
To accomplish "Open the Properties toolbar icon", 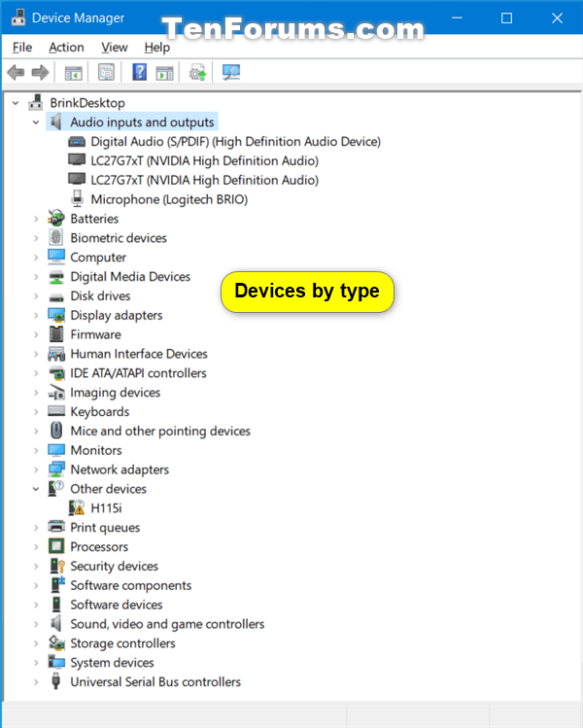I will tap(106, 73).
